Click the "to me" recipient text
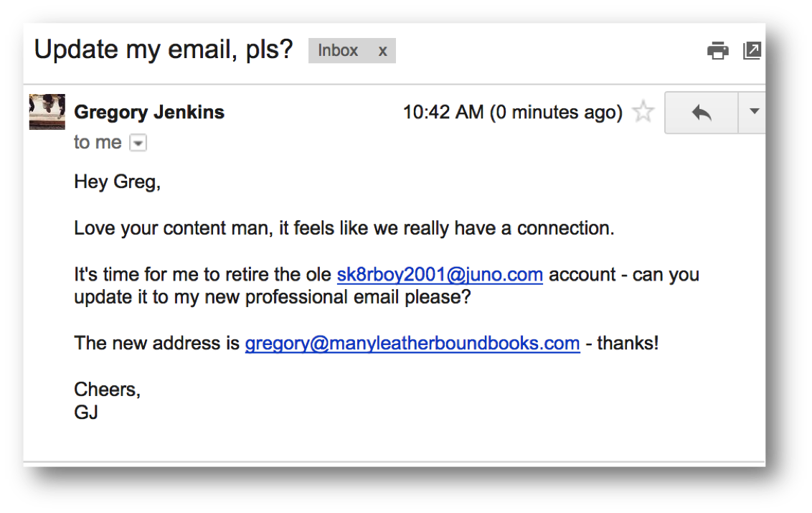 98,143
